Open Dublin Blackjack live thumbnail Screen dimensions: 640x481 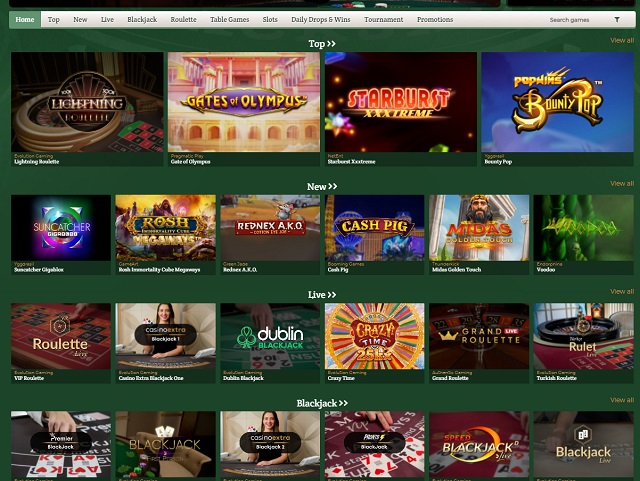coord(270,336)
